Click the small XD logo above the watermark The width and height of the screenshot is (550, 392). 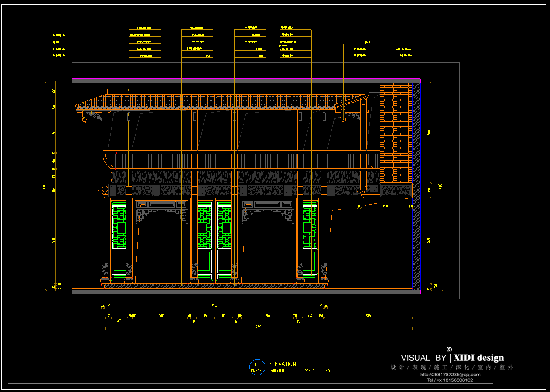[450, 349]
